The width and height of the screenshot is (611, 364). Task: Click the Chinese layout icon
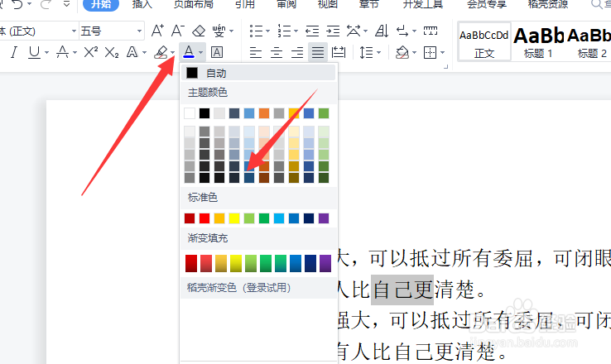354,31
